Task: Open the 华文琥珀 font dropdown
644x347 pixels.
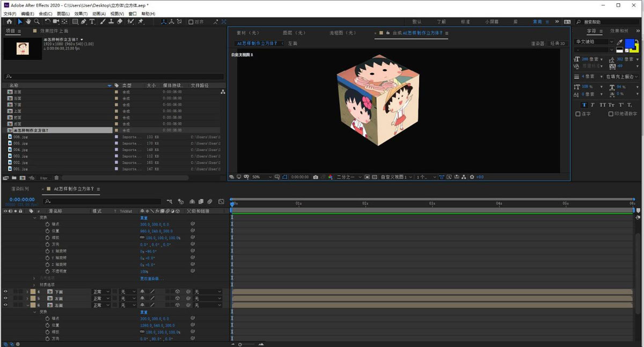Action: coord(594,41)
